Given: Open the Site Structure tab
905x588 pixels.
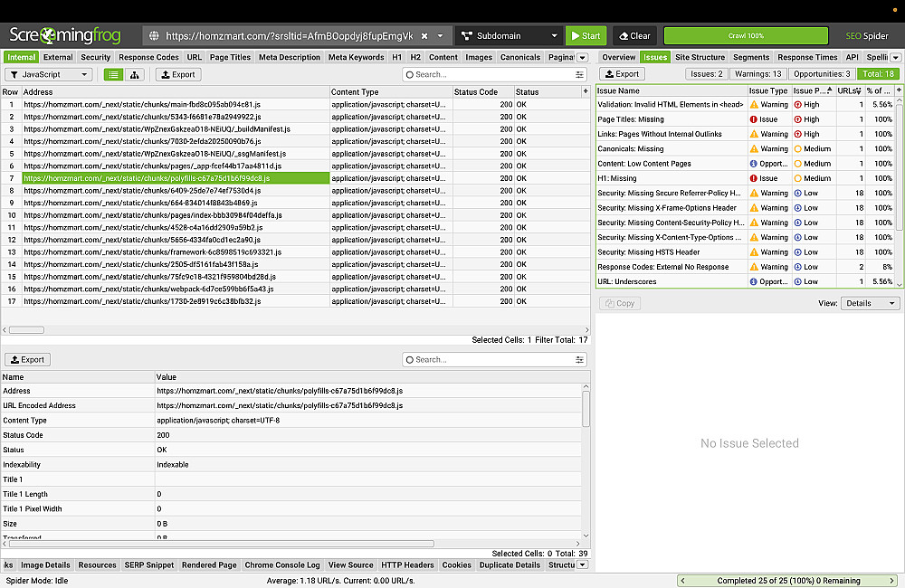Looking at the screenshot, I should point(700,57).
